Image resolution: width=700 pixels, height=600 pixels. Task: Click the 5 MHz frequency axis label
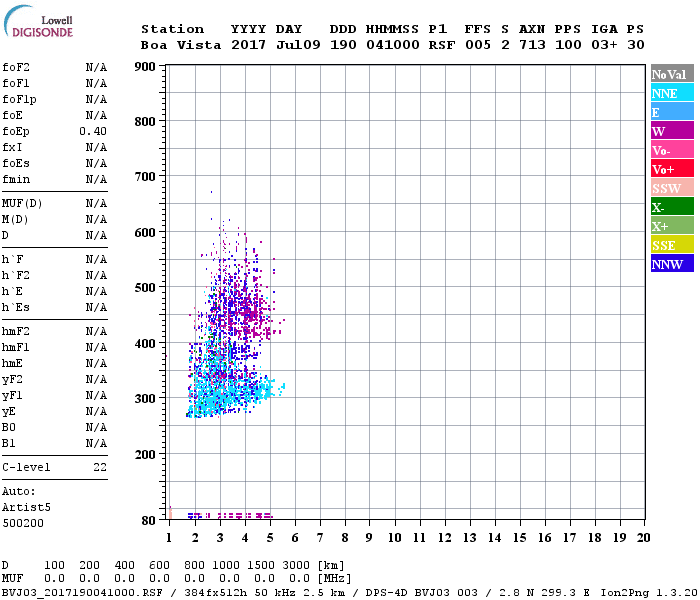click(270, 538)
